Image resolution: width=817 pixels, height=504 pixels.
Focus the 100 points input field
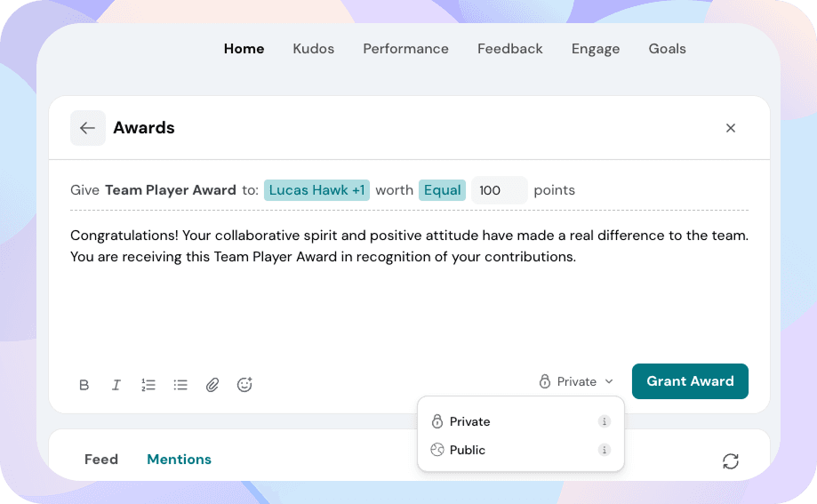499,190
